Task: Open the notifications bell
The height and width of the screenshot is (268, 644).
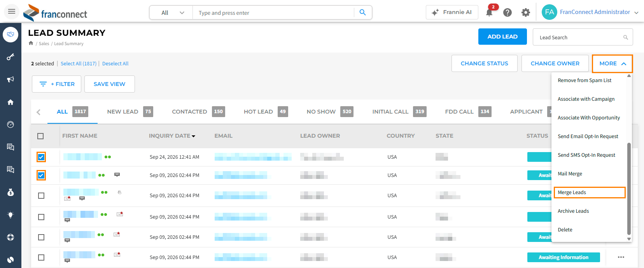Action: pos(489,12)
